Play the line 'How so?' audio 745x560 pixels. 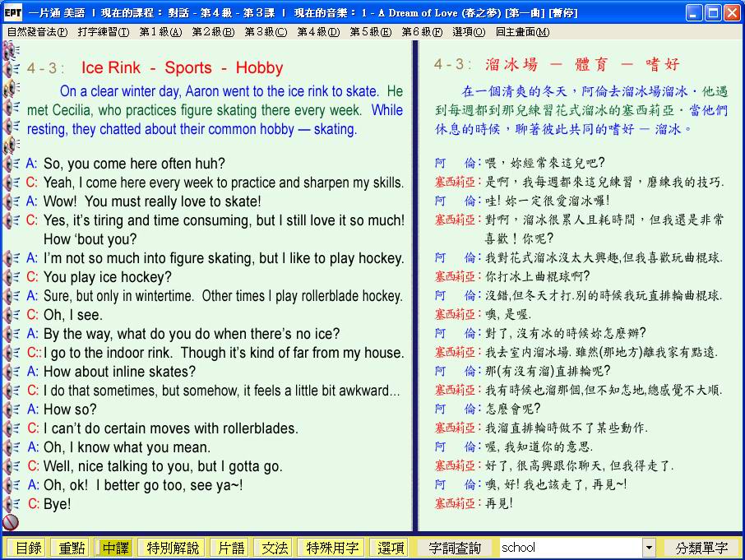point(12,410)
